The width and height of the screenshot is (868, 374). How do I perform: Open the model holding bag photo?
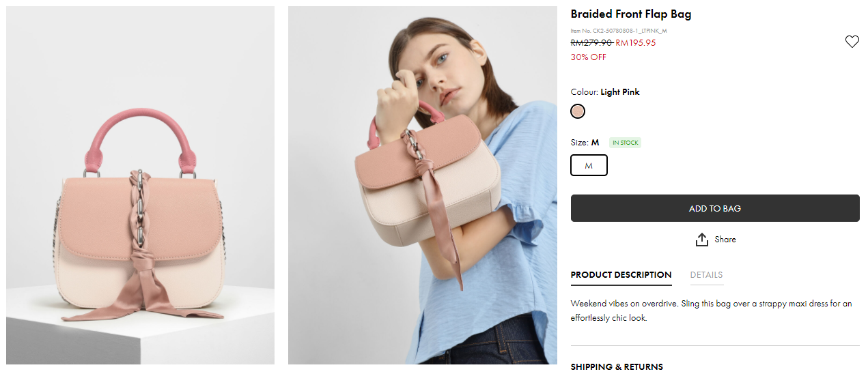422,186
